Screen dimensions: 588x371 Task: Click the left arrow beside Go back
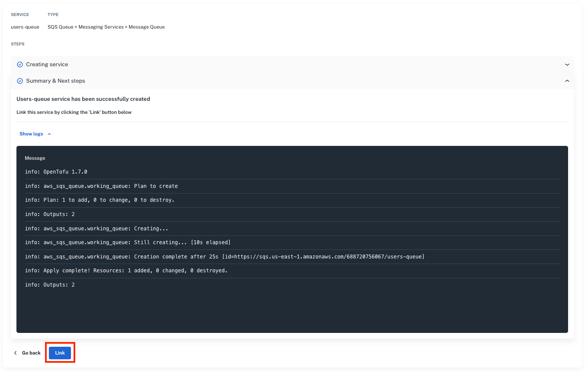pos(16,353)
